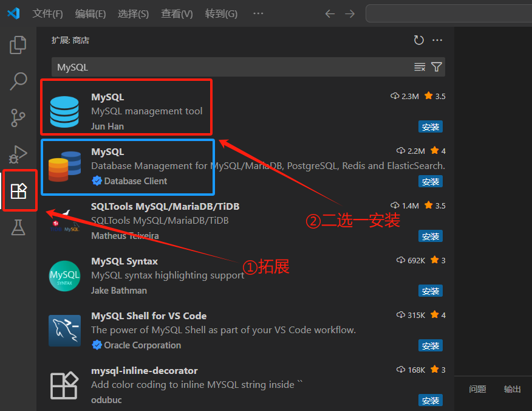The height and width of the screenshot is (411, 532).
Task: Open the 编辑(E) menu
Action: tap(90, 14)
